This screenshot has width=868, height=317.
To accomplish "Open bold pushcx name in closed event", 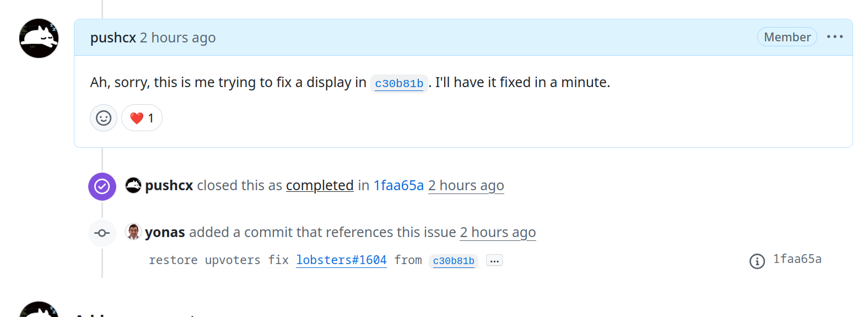I will pyautogui.click(x=169, y=185).
